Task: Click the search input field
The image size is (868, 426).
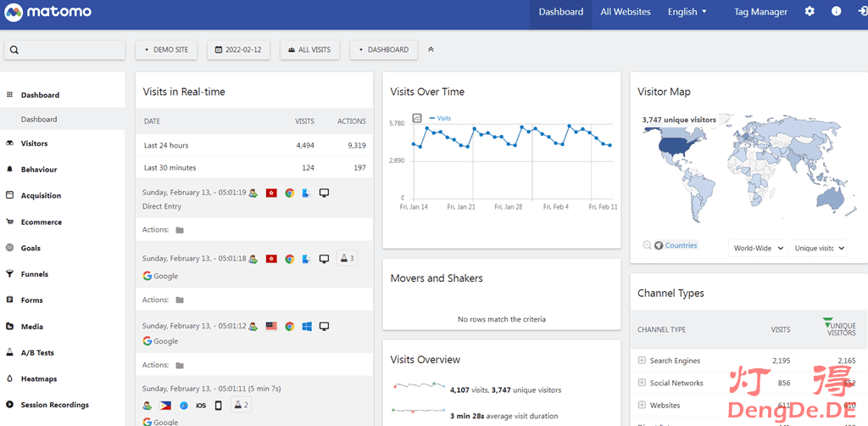Action: coord(64,50)
